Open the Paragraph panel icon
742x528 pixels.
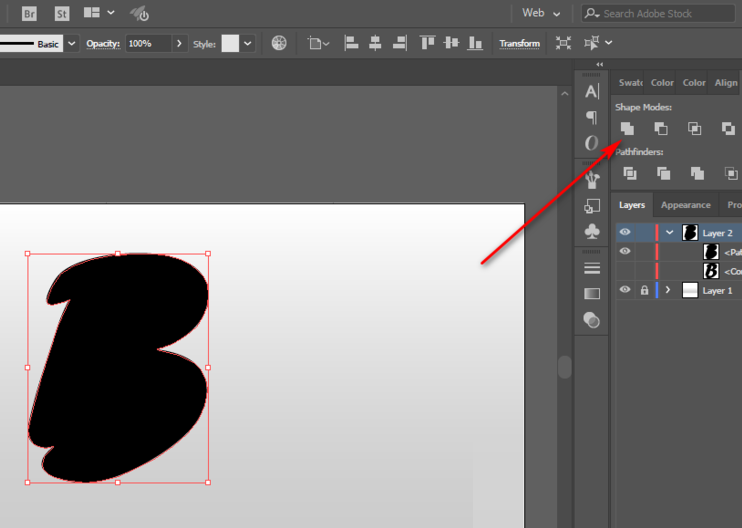coord(592,118)
